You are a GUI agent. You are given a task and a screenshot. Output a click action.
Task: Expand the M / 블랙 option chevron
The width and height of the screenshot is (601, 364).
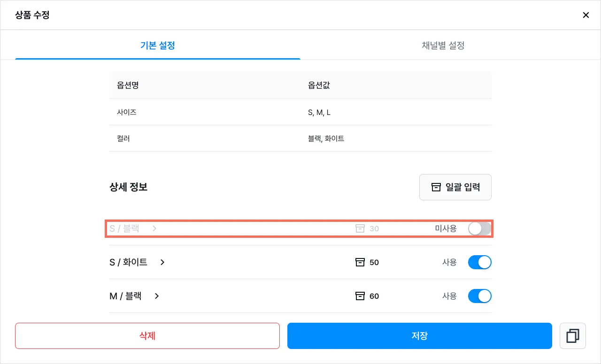click(x=157, y=296)
